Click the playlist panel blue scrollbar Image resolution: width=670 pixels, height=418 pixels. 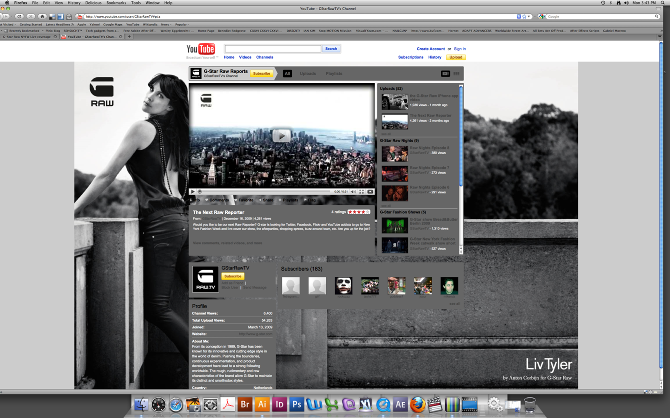coord(461,137)
